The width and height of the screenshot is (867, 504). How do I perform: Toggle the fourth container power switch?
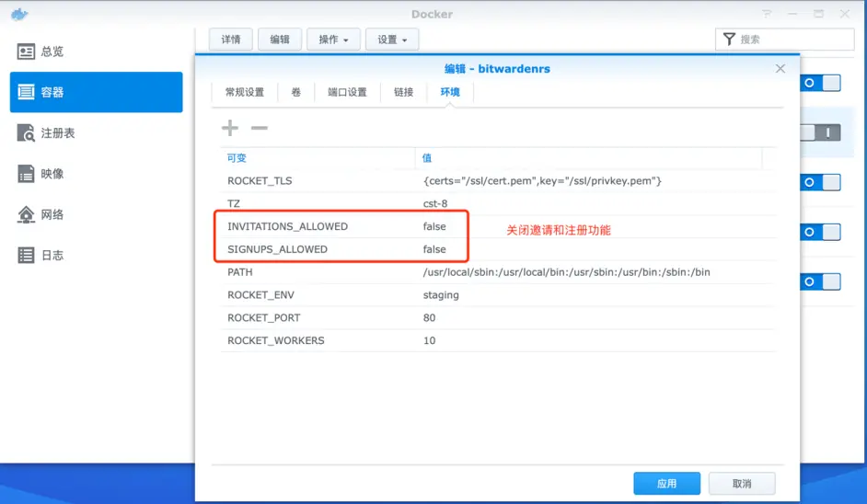point(821,232)
